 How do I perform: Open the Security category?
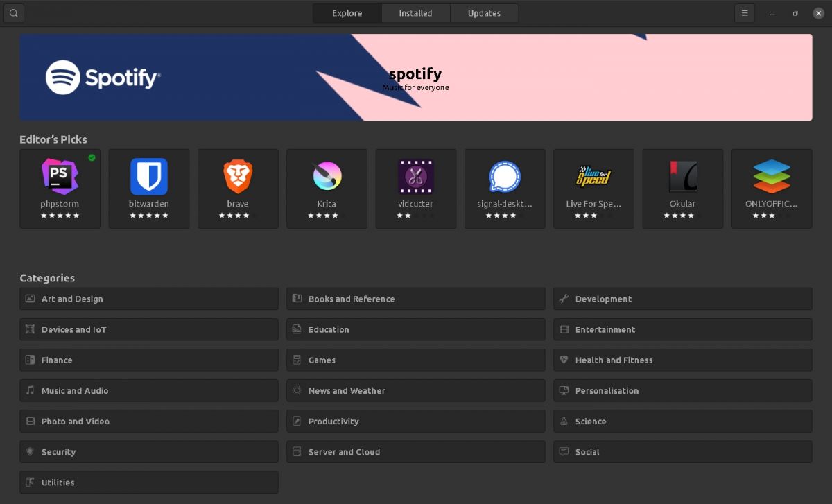coord(149,451)
